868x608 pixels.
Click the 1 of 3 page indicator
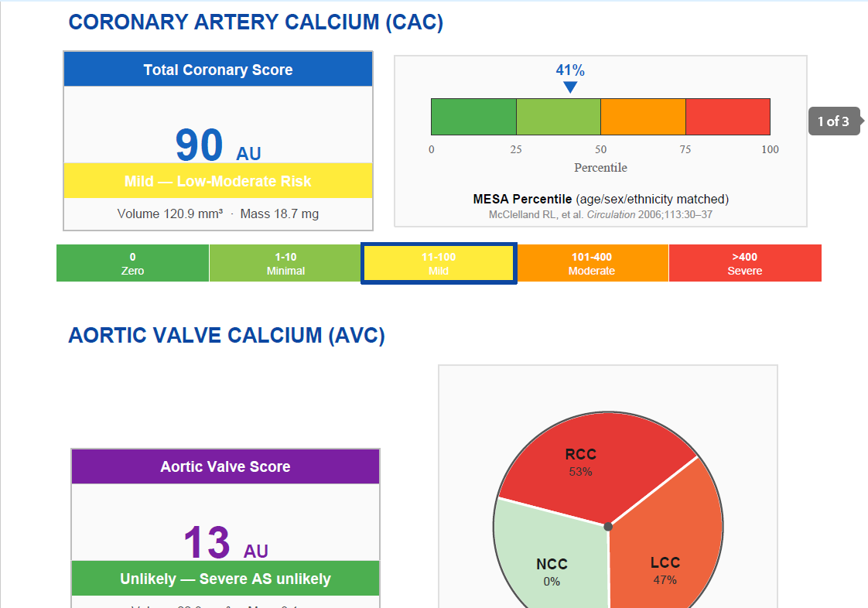pyautogui.click(x=834, y=121)
